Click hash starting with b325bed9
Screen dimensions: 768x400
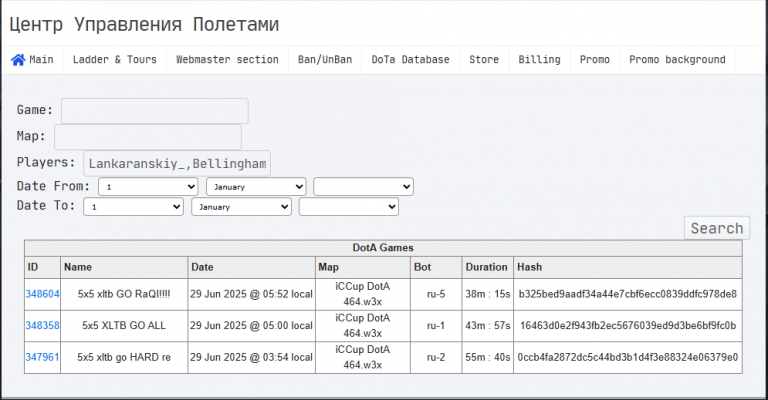[x=628, y=294]
